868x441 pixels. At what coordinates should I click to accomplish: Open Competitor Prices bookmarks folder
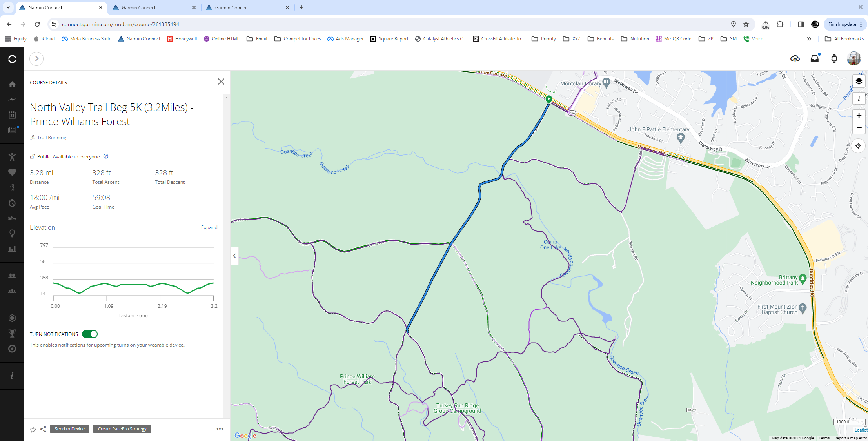tap(298, 39)
